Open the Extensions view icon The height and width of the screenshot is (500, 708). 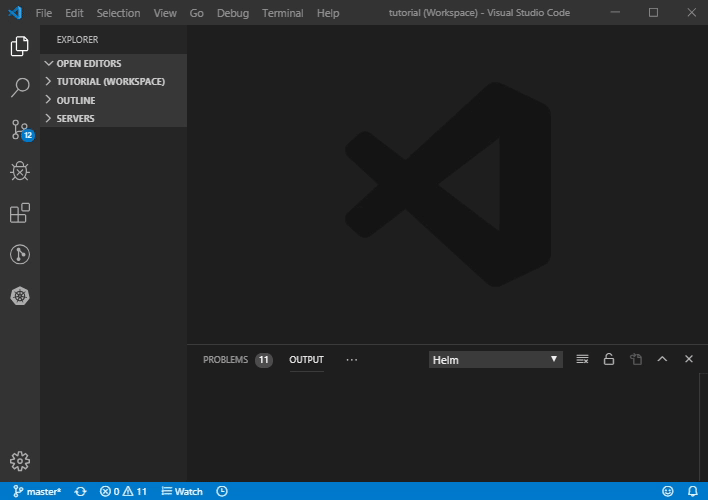pyautogui.click(x=19, y=213)
